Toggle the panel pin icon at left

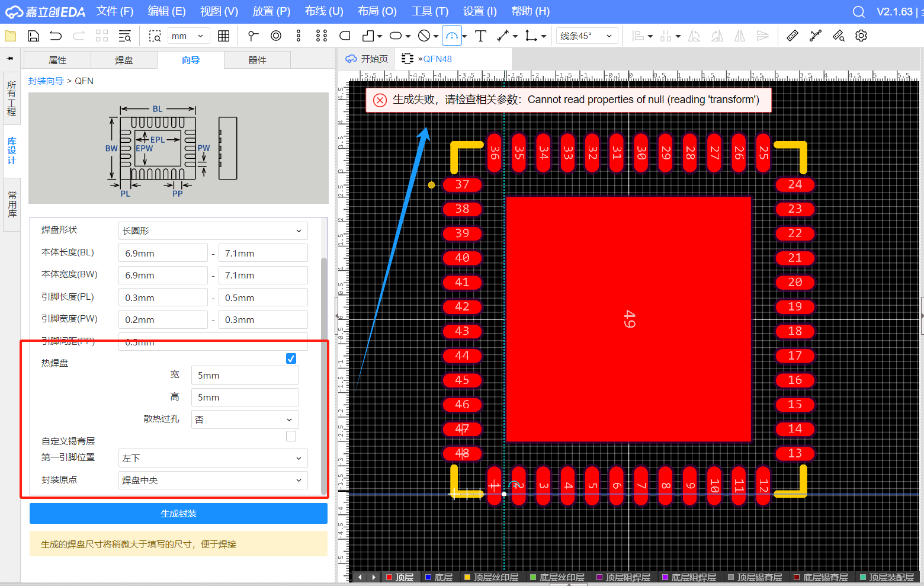coord(10,59)
